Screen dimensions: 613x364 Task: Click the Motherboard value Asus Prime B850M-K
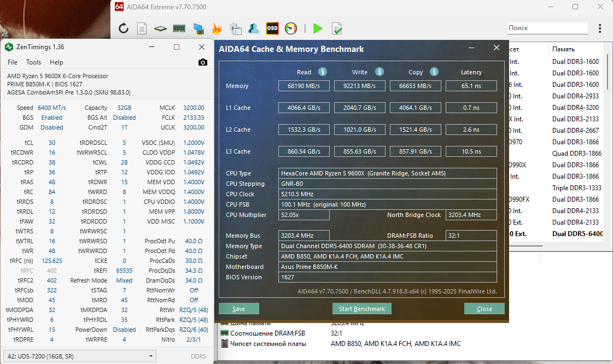tap(387, 267)
